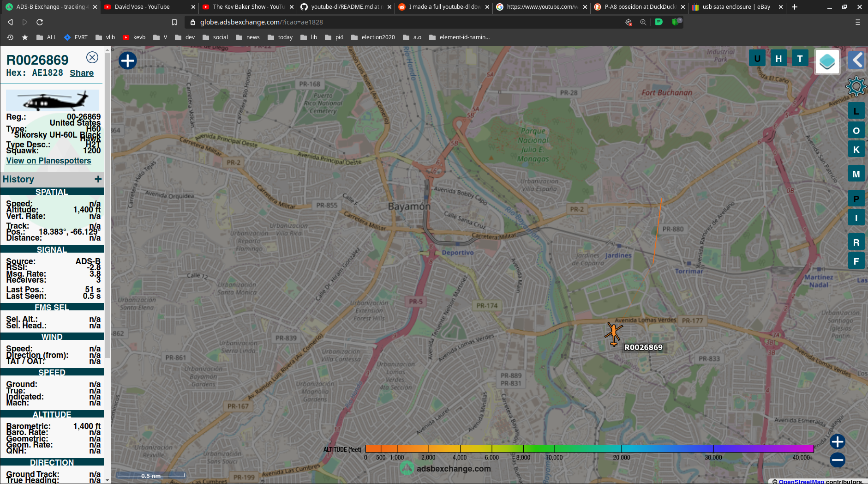Click the SPATIAL section header

click(x=52, y=192)
